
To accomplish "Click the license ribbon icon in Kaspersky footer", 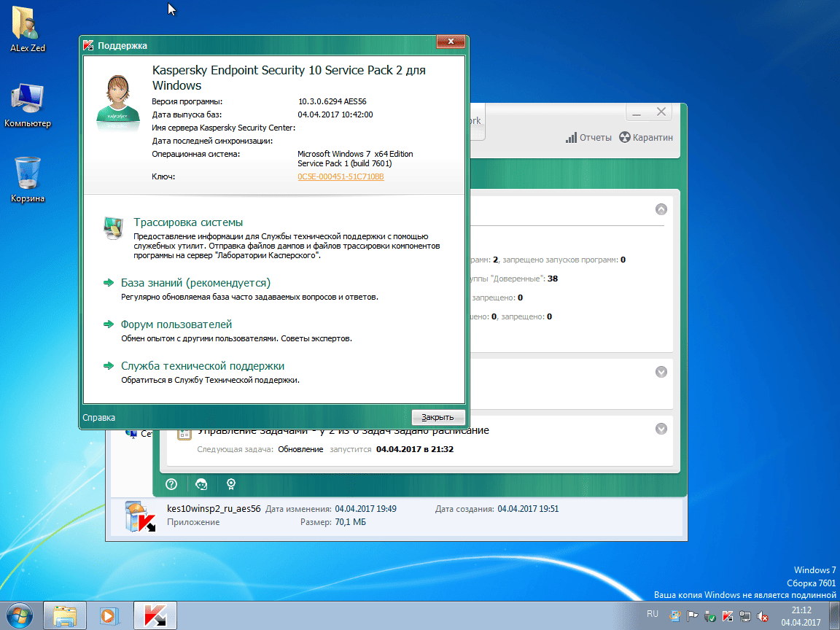I will [x=231, y=484].
